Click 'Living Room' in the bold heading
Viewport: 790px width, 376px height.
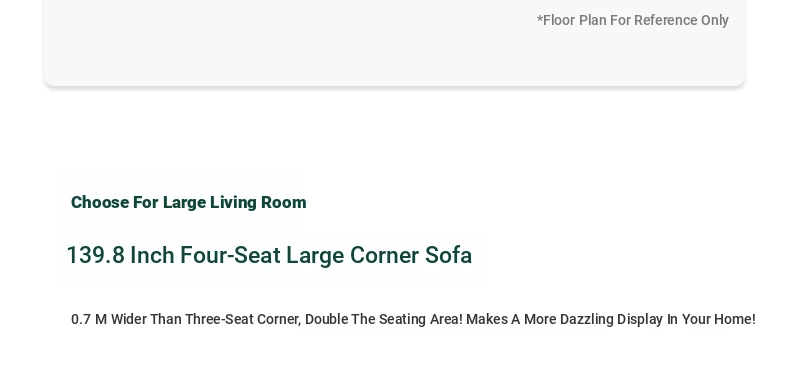point(258,202)
